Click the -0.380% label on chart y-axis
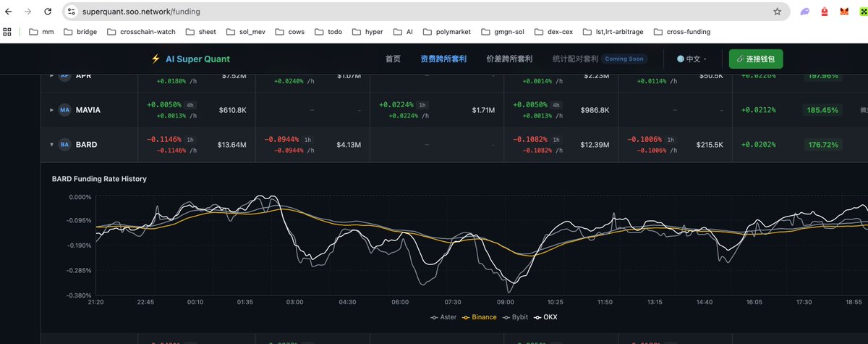 click(x=80, y=295)
